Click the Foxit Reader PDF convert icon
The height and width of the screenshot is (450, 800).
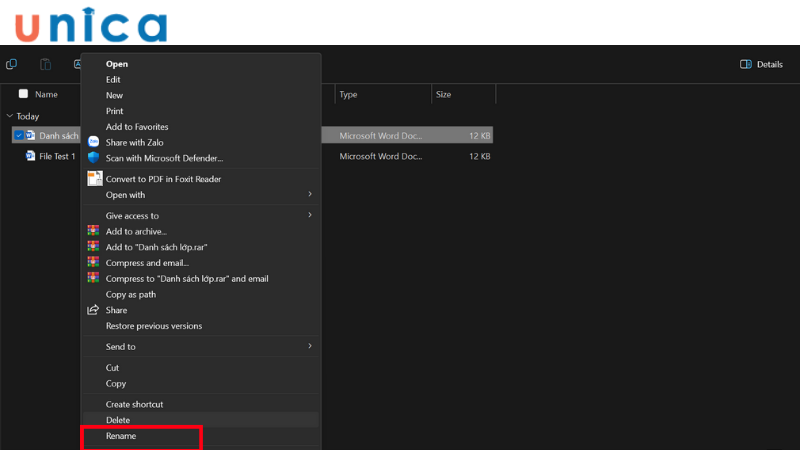coord(94,179)
